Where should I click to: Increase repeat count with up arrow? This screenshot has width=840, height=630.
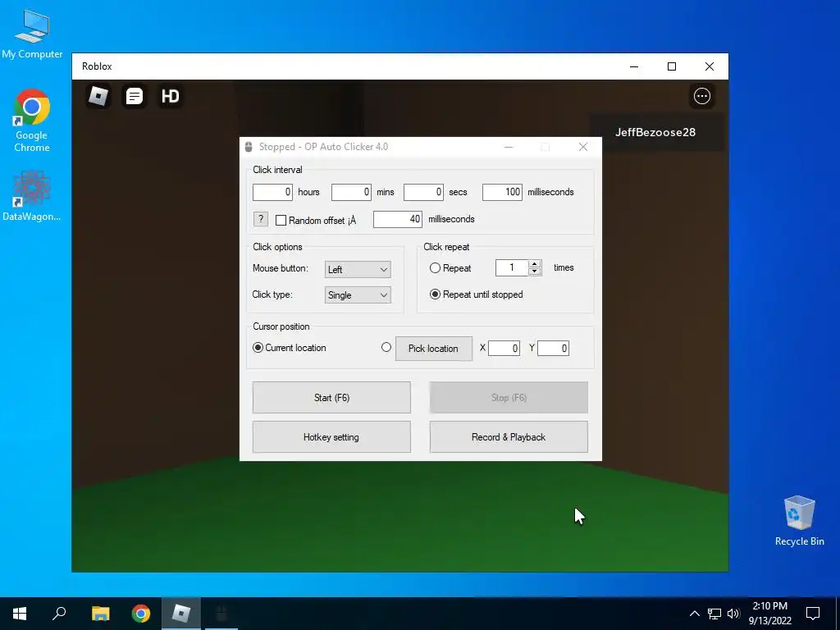534,263
